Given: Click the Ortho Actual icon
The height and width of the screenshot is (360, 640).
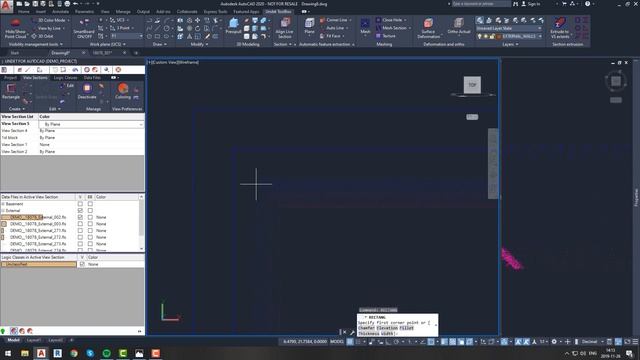Looking at the screenshot, I should (x=459, y=23).
